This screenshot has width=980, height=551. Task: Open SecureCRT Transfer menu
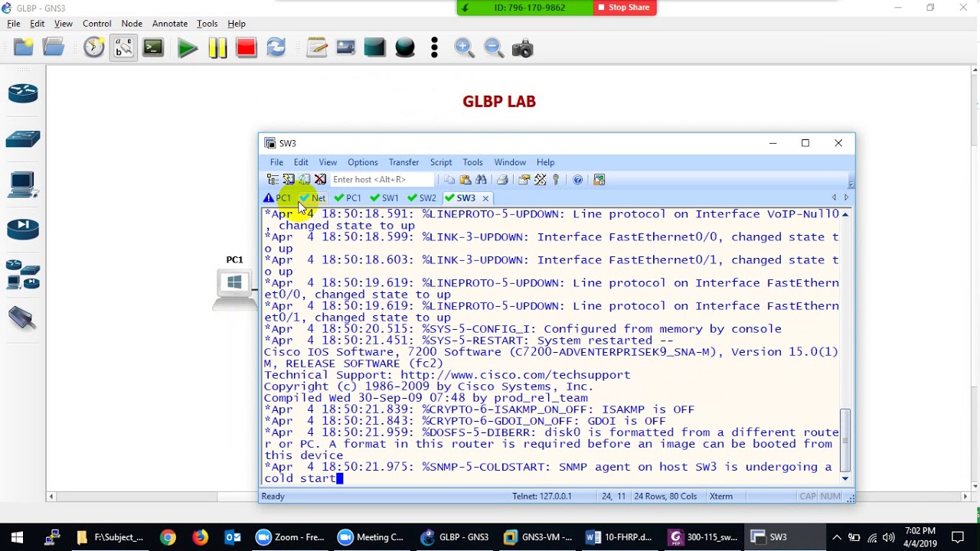(403, 162)
